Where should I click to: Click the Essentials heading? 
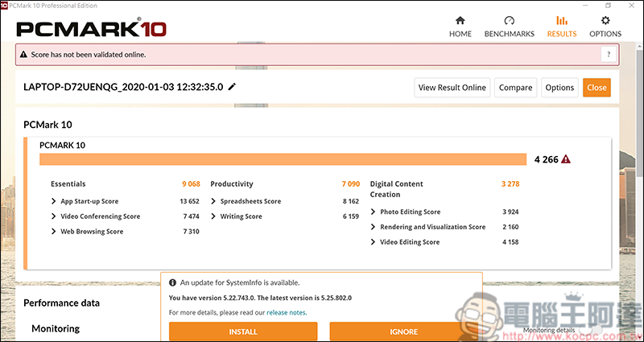68,184
